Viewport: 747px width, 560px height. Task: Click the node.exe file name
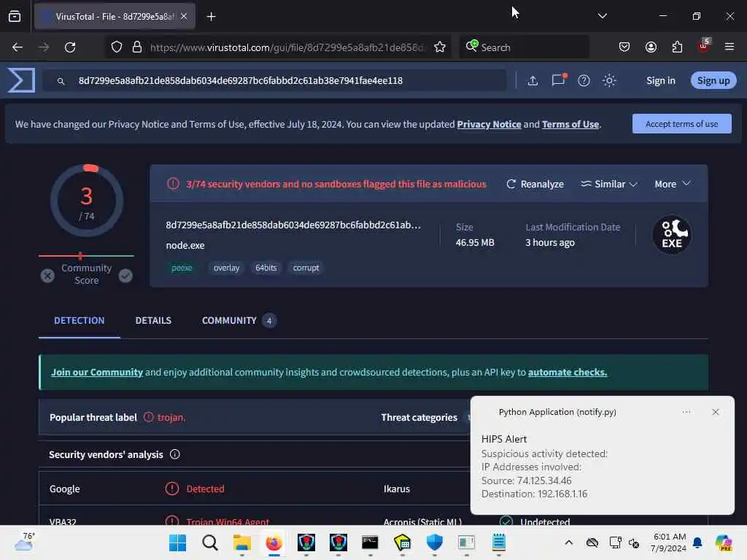pos(185,245)
